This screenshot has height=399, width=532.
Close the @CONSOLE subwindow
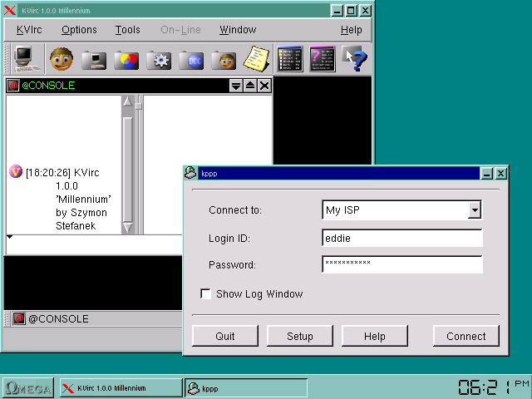(x=264, y=86)
